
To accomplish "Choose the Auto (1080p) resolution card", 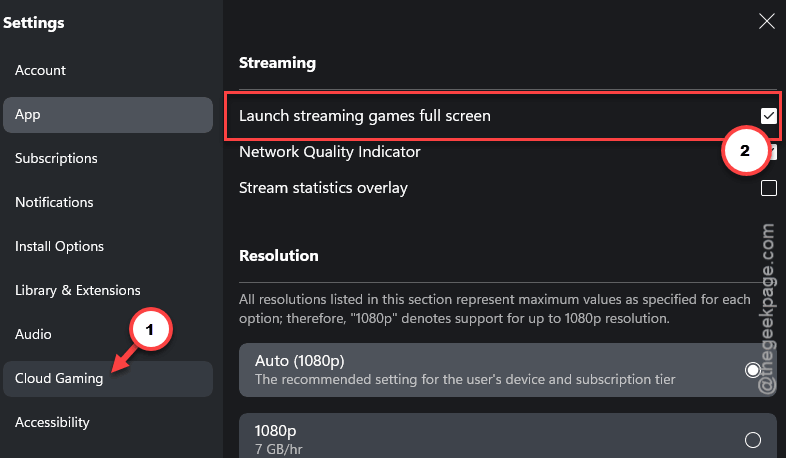I will pyautogui.click(x=508, y=370).
